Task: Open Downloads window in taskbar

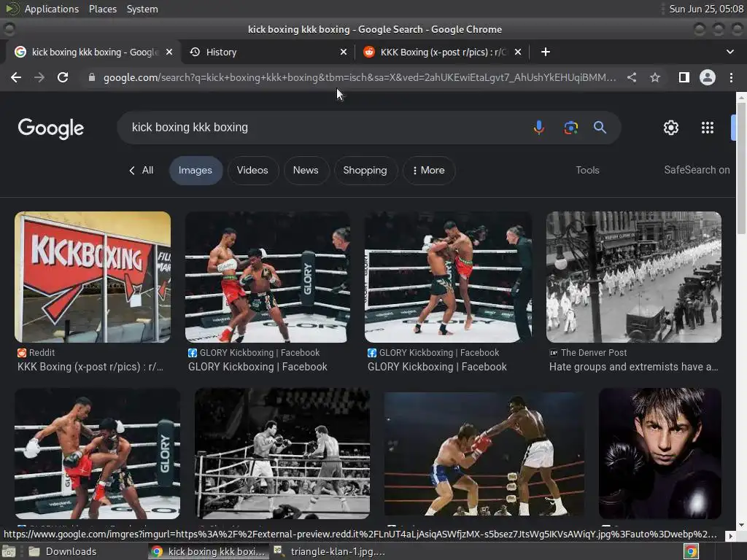Action: coord(62,551)
